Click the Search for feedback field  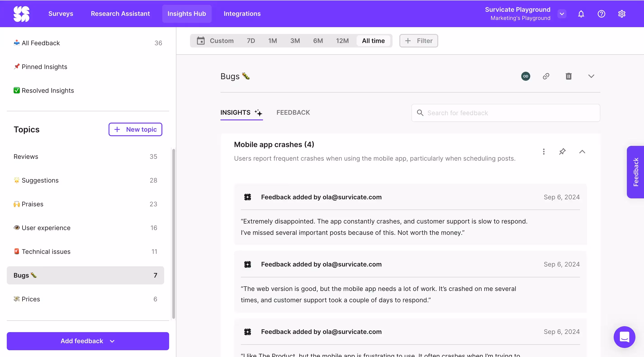(506, 113)
